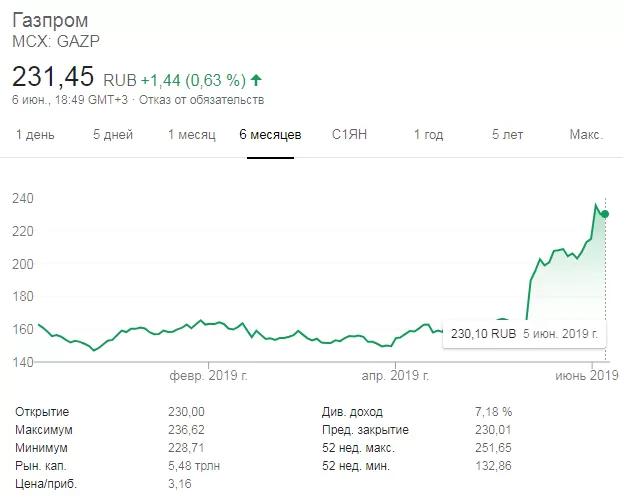
Task: Click the '230,10 RUB' chart tooltip
Action: pos(524,333)
